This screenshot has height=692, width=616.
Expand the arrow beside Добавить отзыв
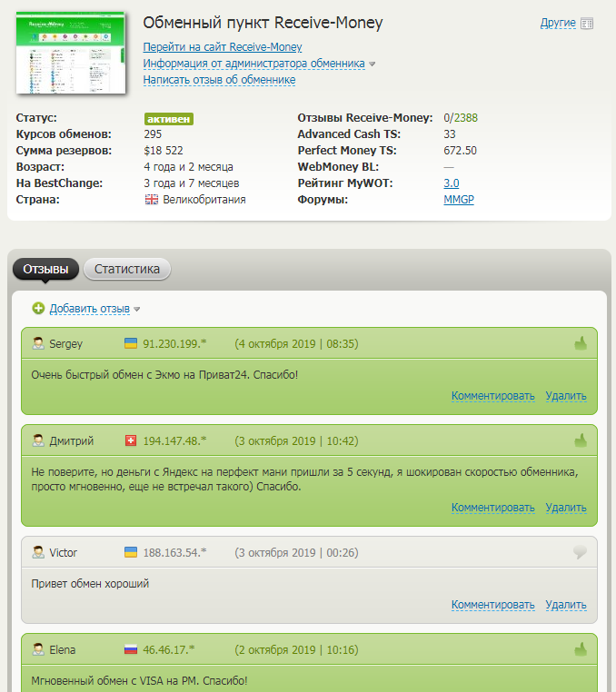point(137,310)
